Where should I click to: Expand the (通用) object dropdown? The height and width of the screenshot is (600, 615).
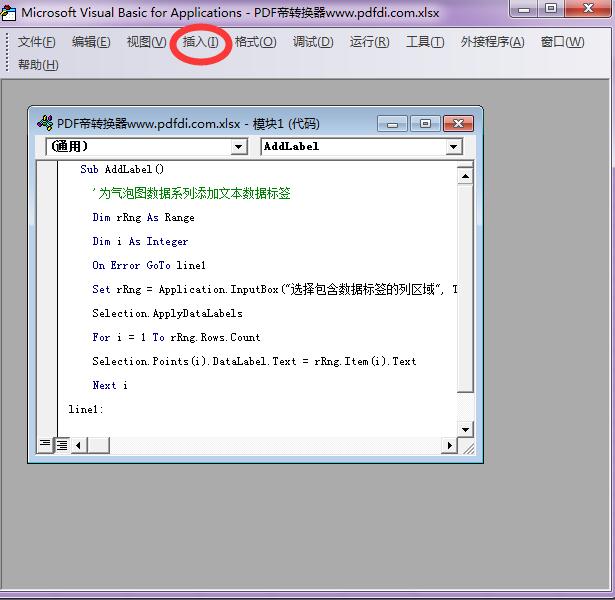pos(238,147)
